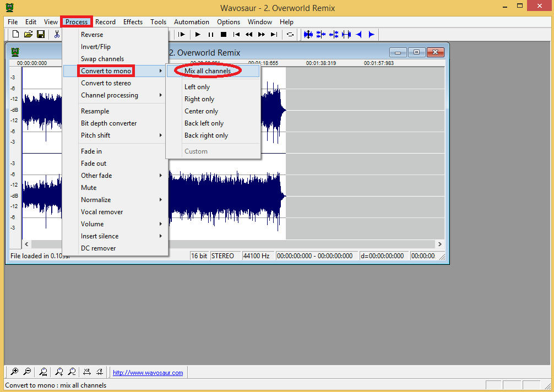Screen dimensions: 554x392
Task: Select Mix all channels option
Action: (208, 71)
